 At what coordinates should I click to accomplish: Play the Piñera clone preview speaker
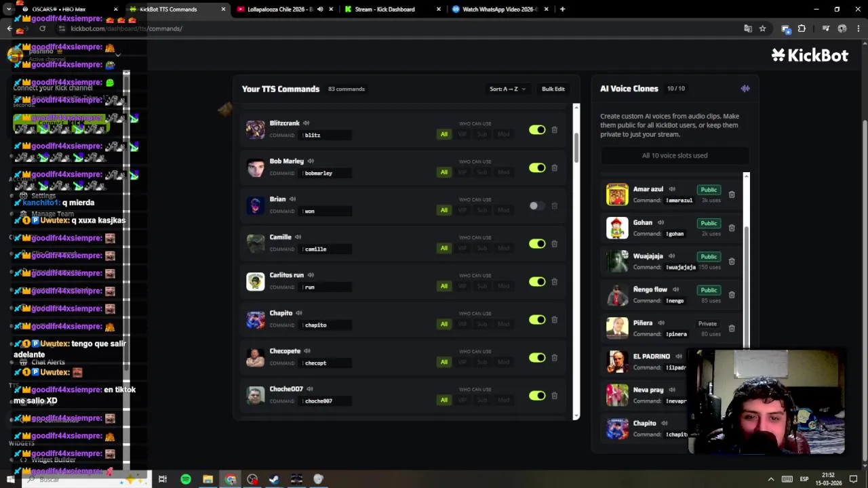(661, 323)
